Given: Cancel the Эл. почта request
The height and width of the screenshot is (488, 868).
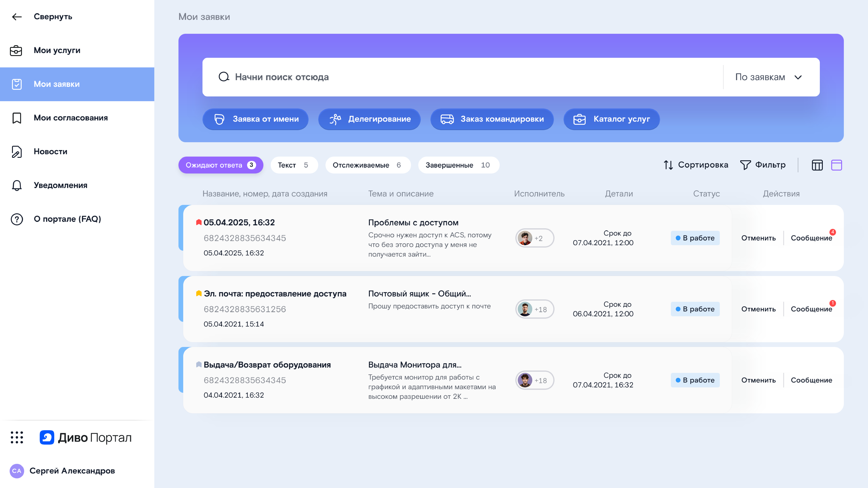Looking at the screenshot, I should [758, 309].
